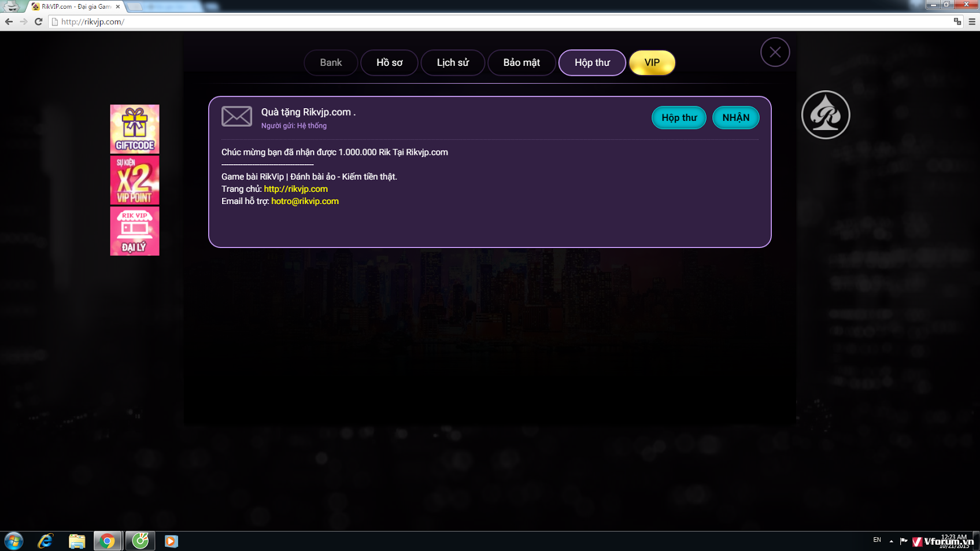Image resolution: width=980 pixels, height=551 pixels.
Task: Click the envelope mail icon
Action: click(x=236, y=116)
